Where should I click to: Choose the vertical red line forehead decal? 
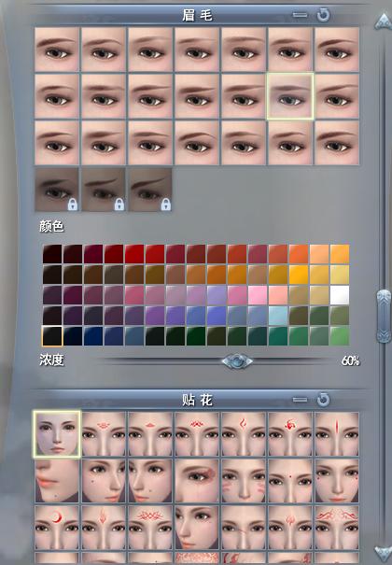(x=337, y=434)
